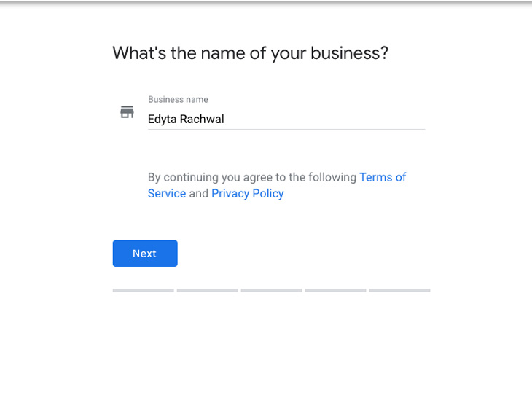Viewport: 532px width, 403px height.
Task: Click the "What's the name of your business?" heading
Action: (x=250, y=53)
